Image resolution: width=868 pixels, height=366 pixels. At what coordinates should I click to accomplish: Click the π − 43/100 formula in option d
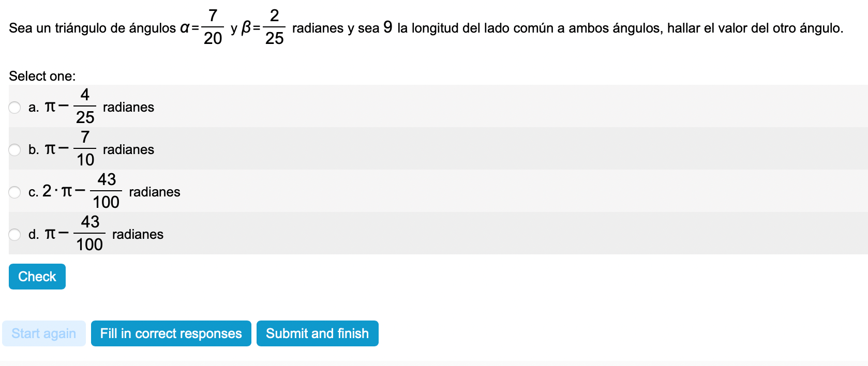[75, 234]
